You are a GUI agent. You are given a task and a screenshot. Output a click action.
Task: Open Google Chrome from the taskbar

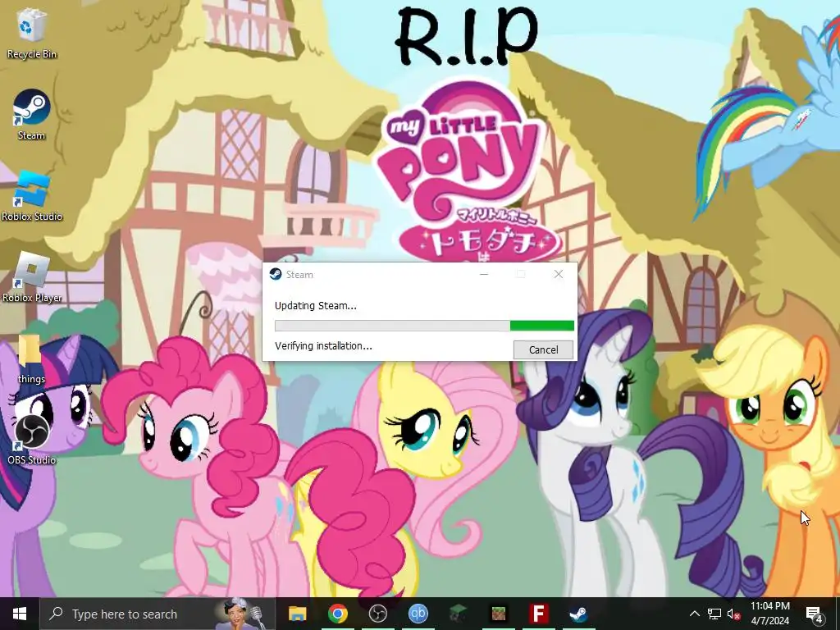tap(337, 614)
